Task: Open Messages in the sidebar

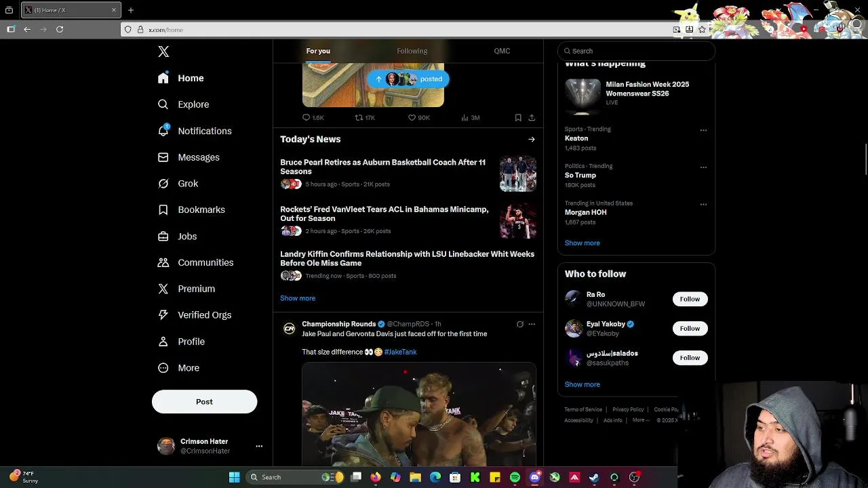Action: click(188, 157)
